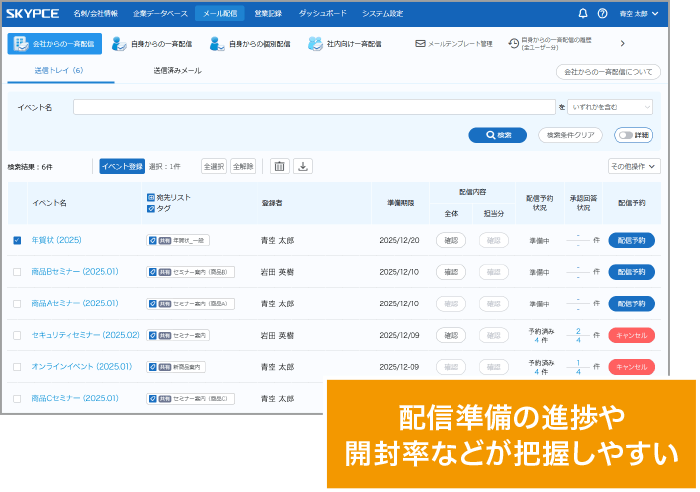This screenshot has width=700, height=492.
Task: Select 自身からの一斉配信 icon button
Action: click(x=152, y=44)
